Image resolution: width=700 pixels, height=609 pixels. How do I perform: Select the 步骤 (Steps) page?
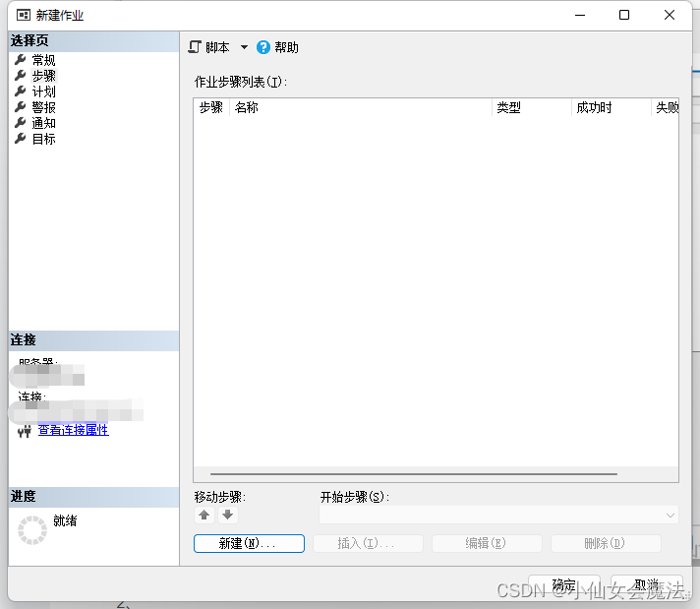(43, 76)
